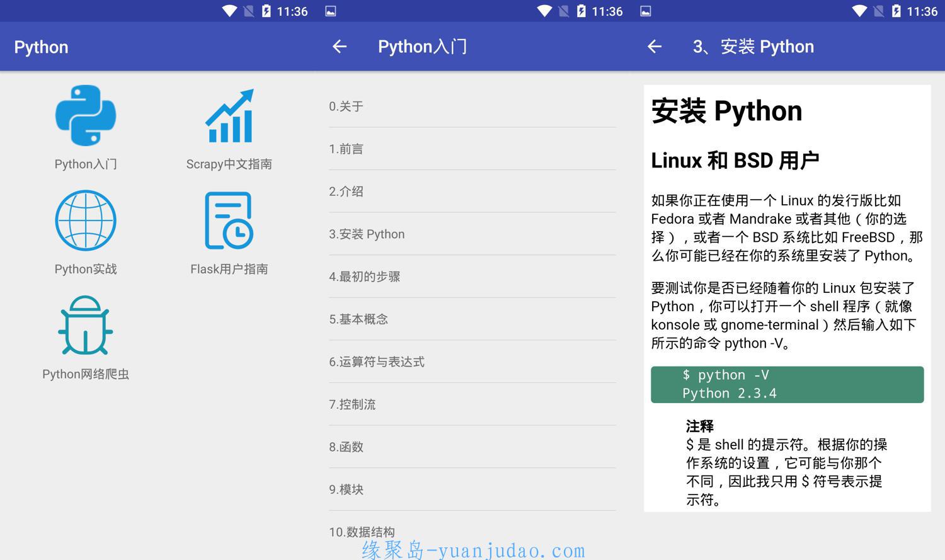Viewport: 945px width, 560px height.
Task: Open chapter 7.控制流
Action: pos(472,404)
